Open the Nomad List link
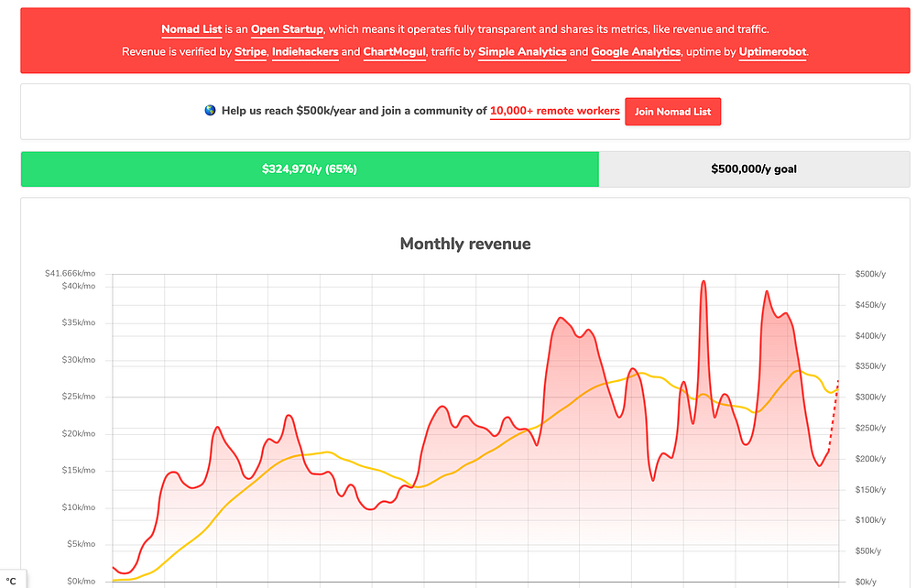The height and width of the screenshot is (588, 916). [x=191, y=29]
